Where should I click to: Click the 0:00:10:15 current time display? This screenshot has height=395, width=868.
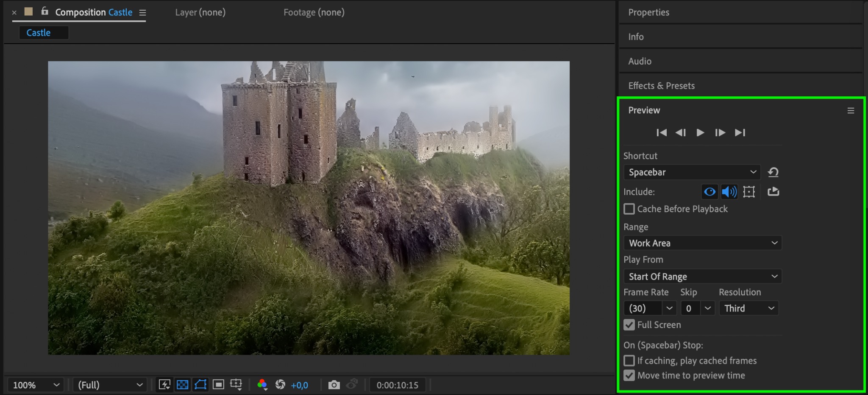click(x=397, y=385)
